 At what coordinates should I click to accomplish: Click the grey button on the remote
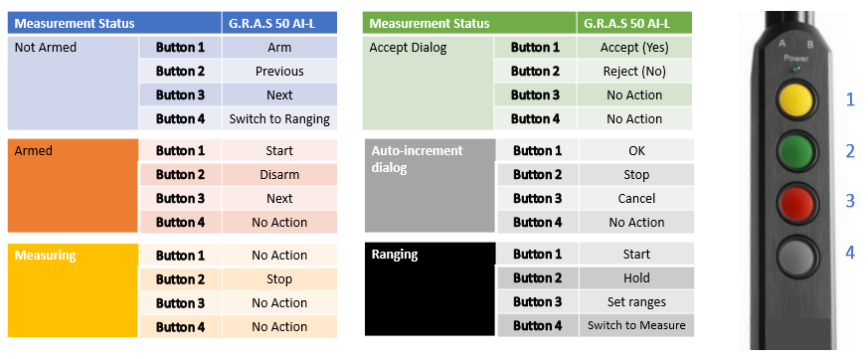pyautogui.click(x=796, y=255)
